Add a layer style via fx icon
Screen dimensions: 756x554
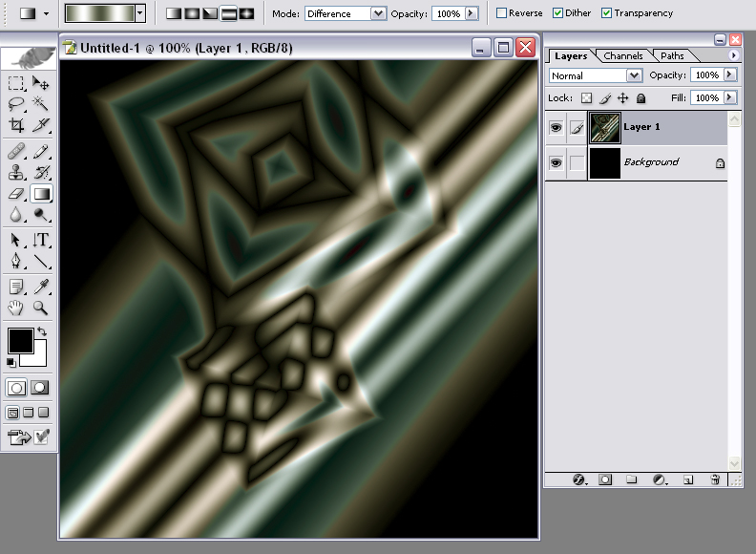pos(579,479)
